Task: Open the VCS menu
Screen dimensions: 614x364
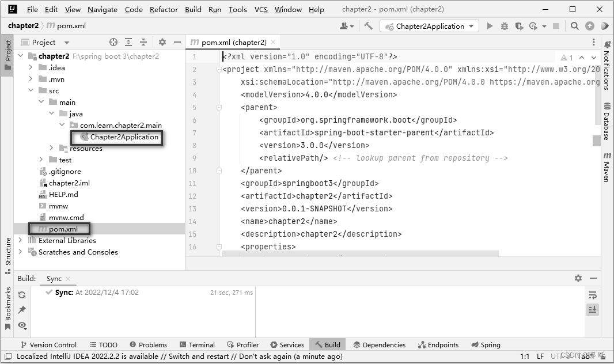Action: 261,9
